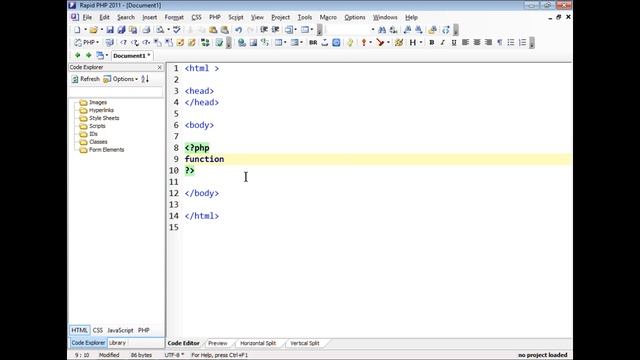
Task: Open the heading H dropdown arrow
Action: [x=421, y=42]
